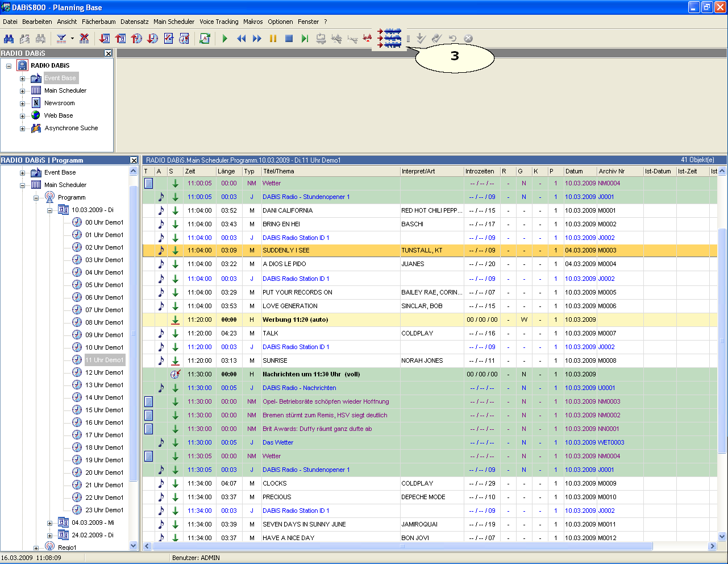Click Nachrichten um 11:30 Uhr (voll) entry
Viewport: 728px width, 564px height.
(x=311, y=374)
